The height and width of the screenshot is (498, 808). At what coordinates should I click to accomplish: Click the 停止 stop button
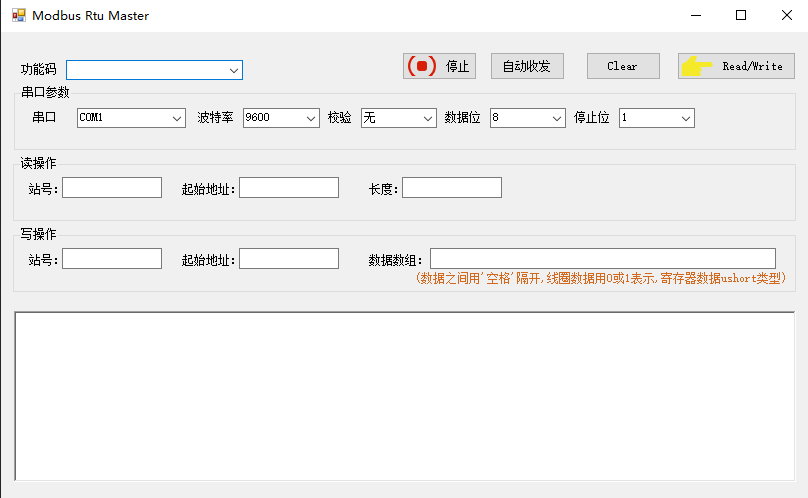coord(439,66)
